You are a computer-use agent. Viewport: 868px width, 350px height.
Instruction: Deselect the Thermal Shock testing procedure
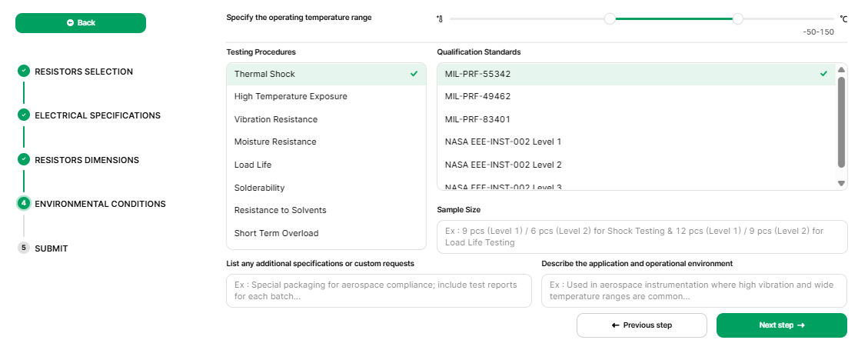click(x=326, y=74)
